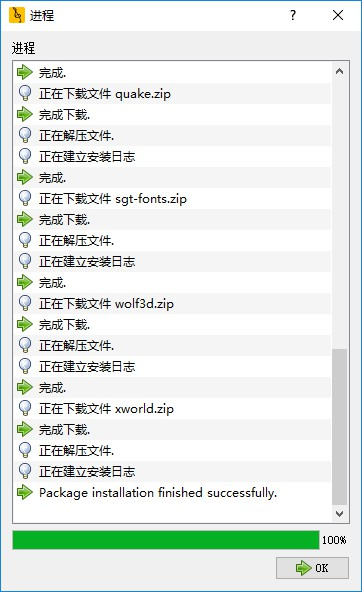This screenshot has width=362, height=592.
Task: Click the green 100% progress bar
Action: point(166,540)
